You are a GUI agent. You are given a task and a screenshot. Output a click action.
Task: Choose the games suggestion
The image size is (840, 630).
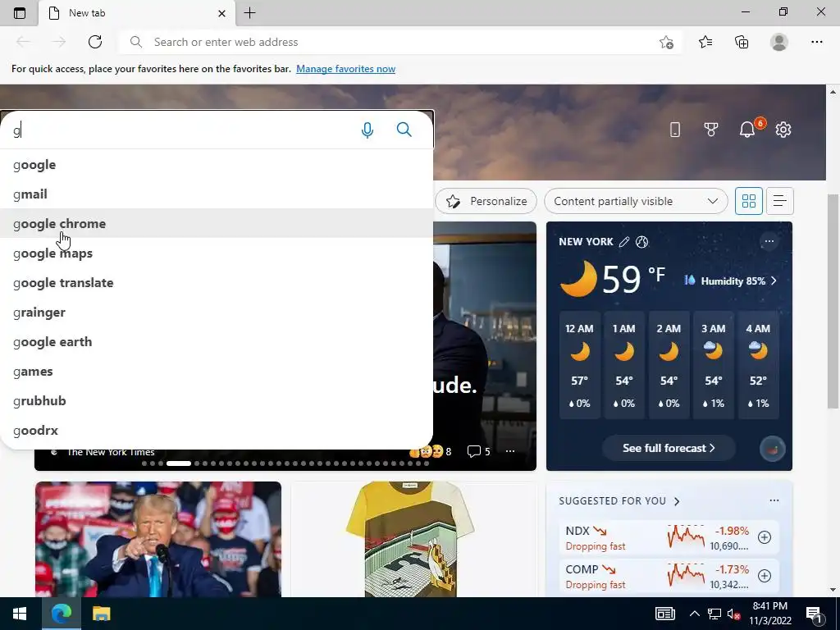(x=217, y=372)
